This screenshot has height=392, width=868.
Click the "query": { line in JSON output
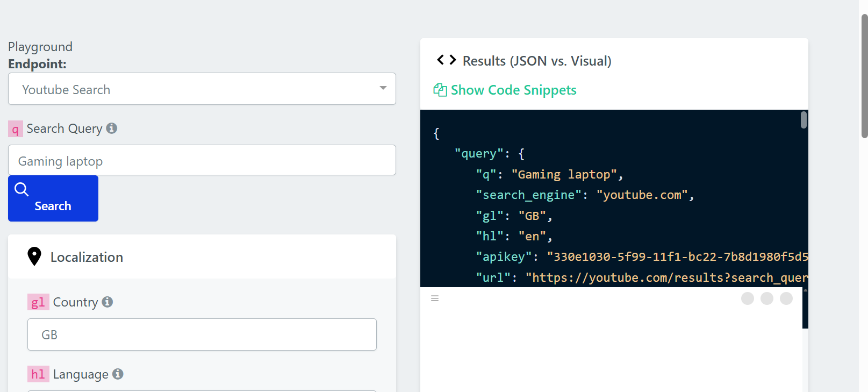coord(490,154)
